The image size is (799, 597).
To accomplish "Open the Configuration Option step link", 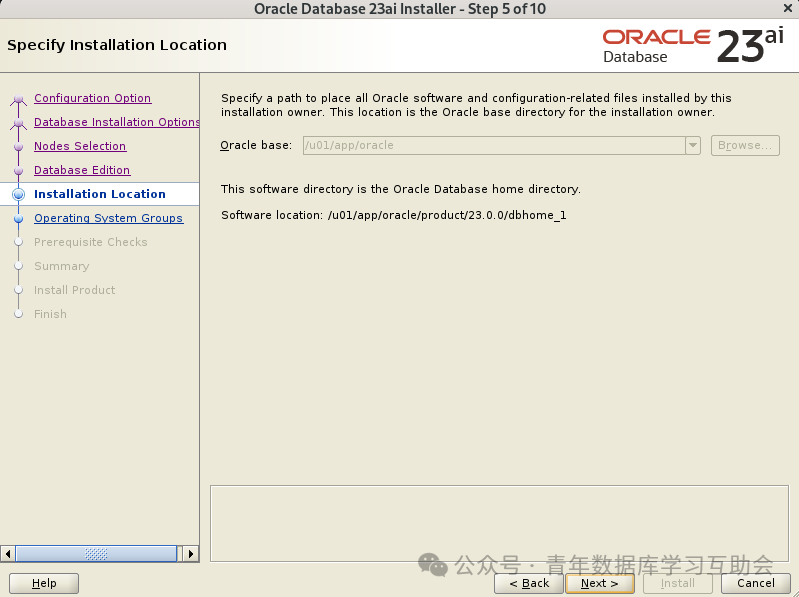I will click(92, 98).
